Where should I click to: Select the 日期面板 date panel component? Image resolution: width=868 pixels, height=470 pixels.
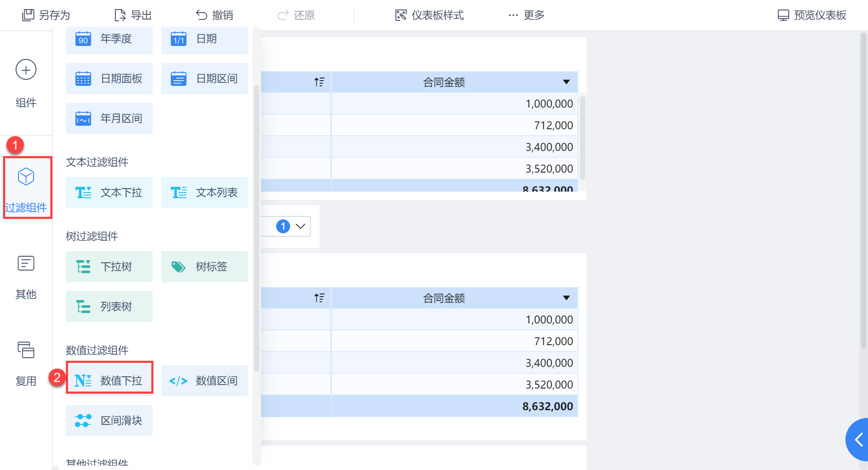pyautogui.click(x=109, y=78)
